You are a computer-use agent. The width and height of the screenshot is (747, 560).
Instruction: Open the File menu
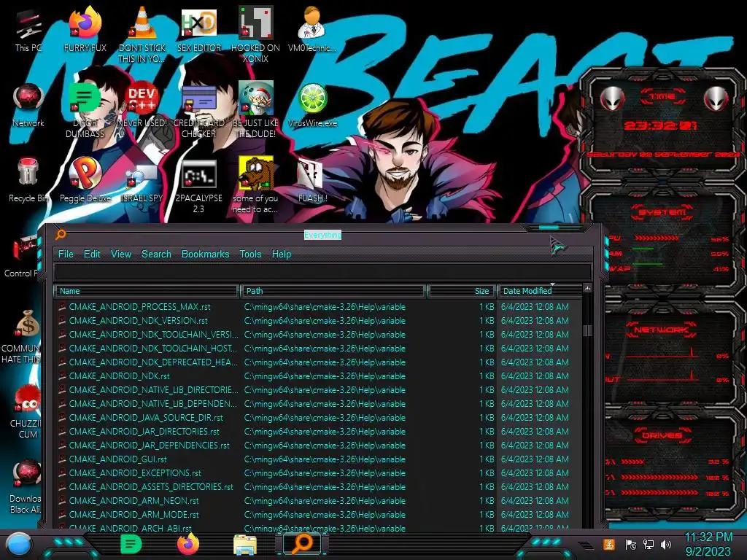click(x=66, y=254)
